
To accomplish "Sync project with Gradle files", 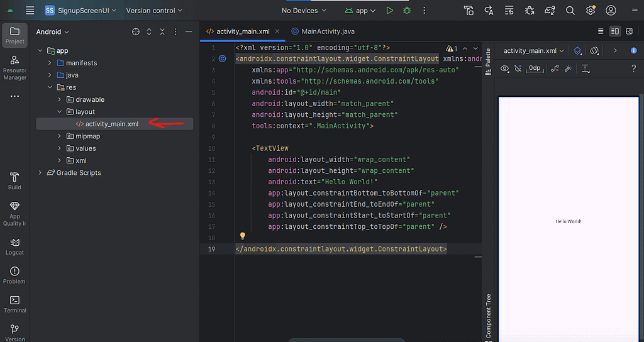I will 550,11.
